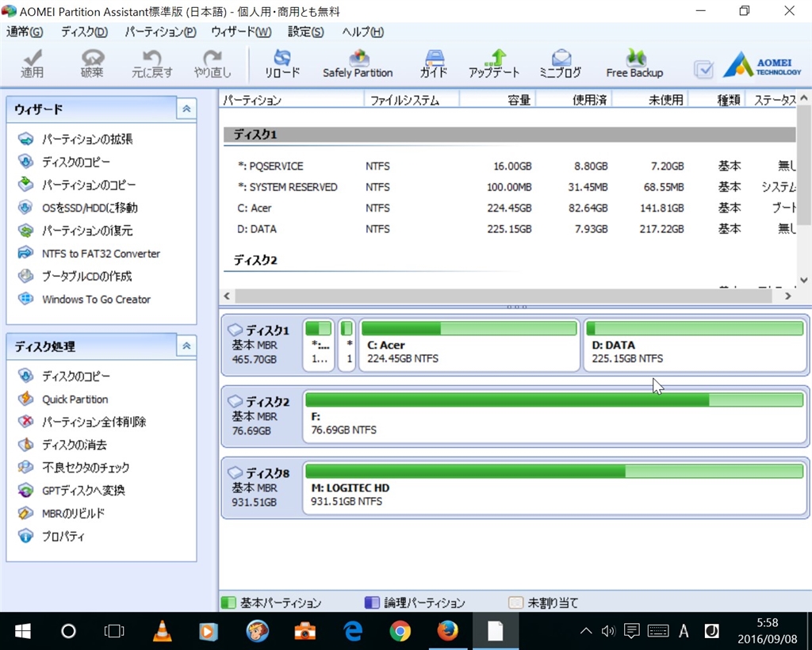
Task: Click the partition list right scroll arrow
Action: pyautogui.click(x=787, y=296)
